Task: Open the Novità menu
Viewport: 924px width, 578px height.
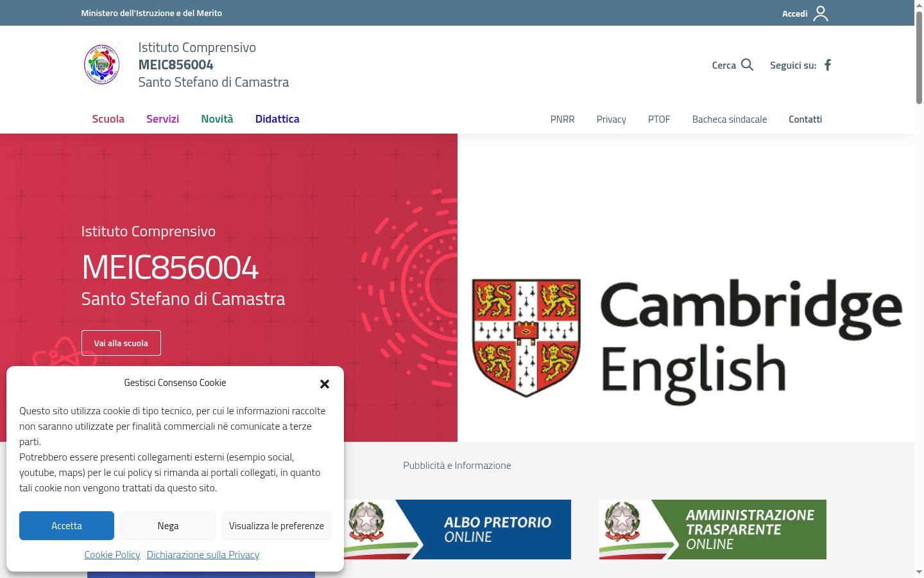Action: pyautogui.click(x=217, y=119)
